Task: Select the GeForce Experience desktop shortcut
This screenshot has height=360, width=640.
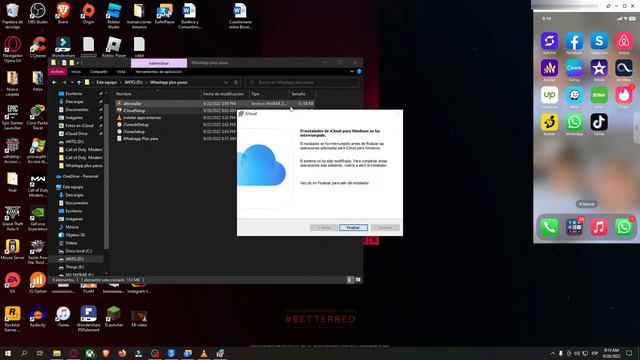Action: coord(38,218)
